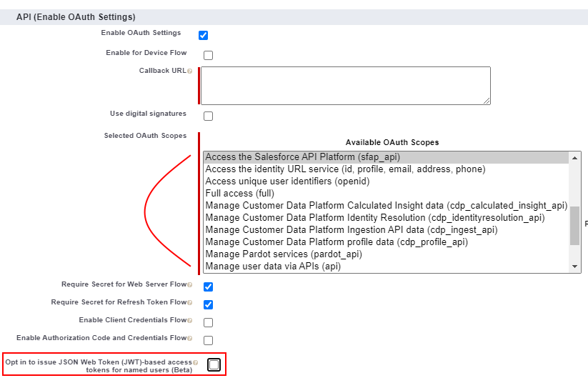This screenshot has height=378, width=588.
Task: Click the Callback URL text area resize handle
Action: click(x=487, y=101)
